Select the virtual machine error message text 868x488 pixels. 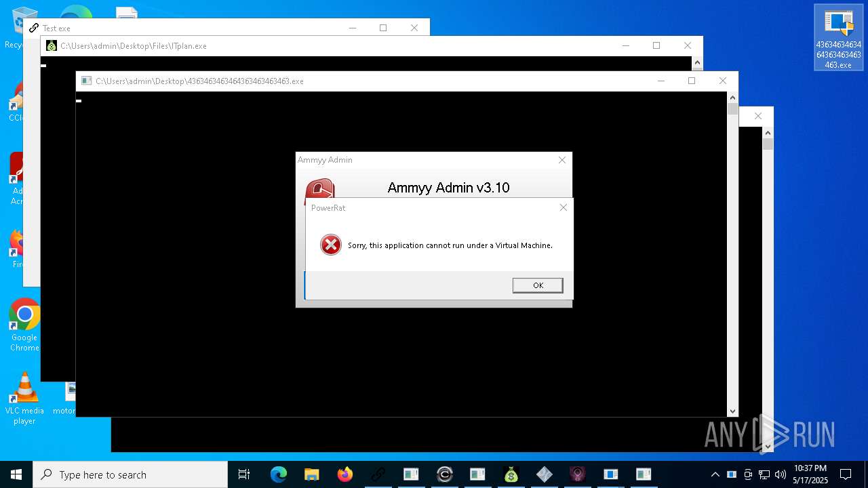pos(450,245)
